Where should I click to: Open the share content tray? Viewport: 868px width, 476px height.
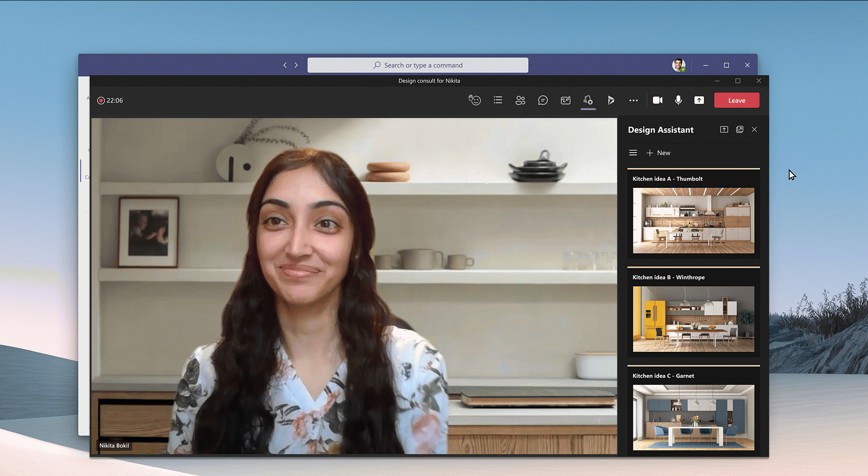699,100
